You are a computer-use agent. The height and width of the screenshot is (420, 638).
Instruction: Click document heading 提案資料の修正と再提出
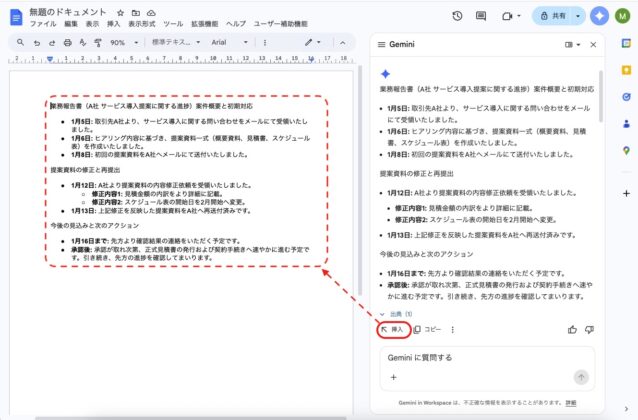pos(85,170)
